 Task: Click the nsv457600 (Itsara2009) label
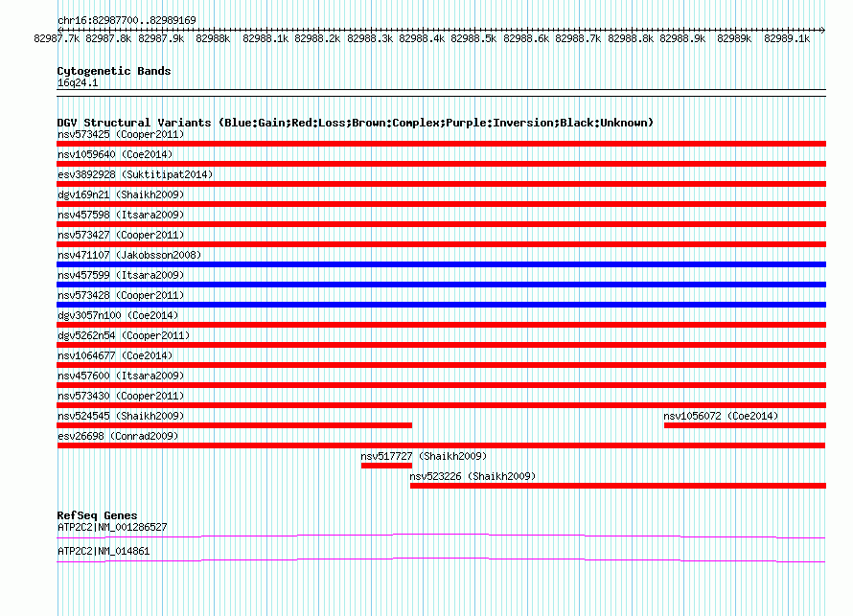point(121,376)
